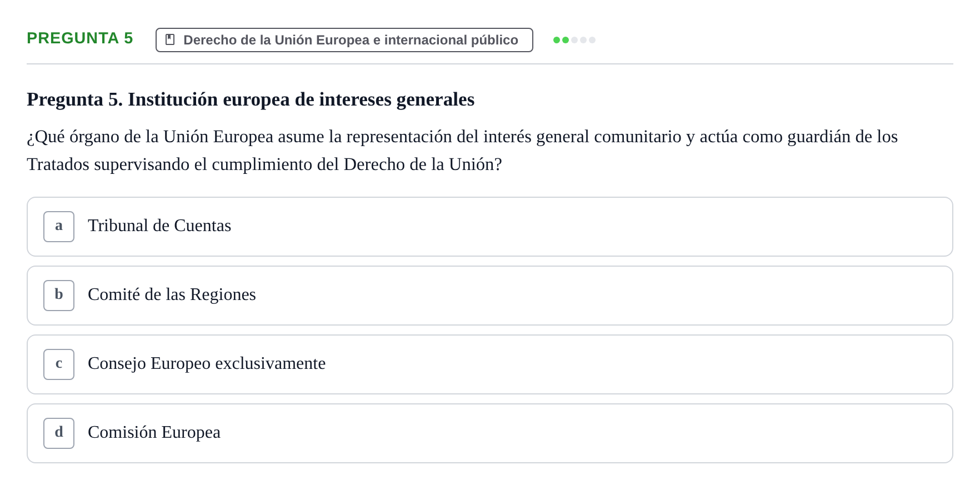The width and height of the screenshot is (980, 490).
Task: Click the question heading Institución europea
Action: (251, 99)
